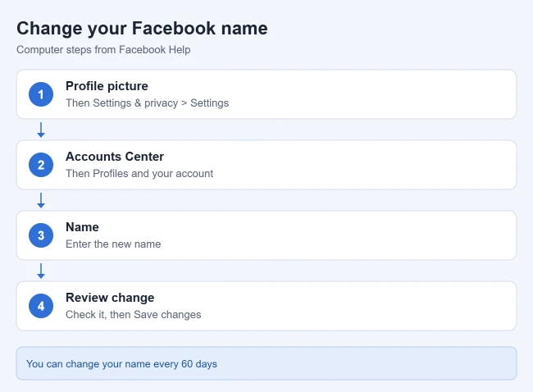Screen dimensions: 533x392
Task: Select the 'Accounts Center' step title
Action: click(115, 157)
